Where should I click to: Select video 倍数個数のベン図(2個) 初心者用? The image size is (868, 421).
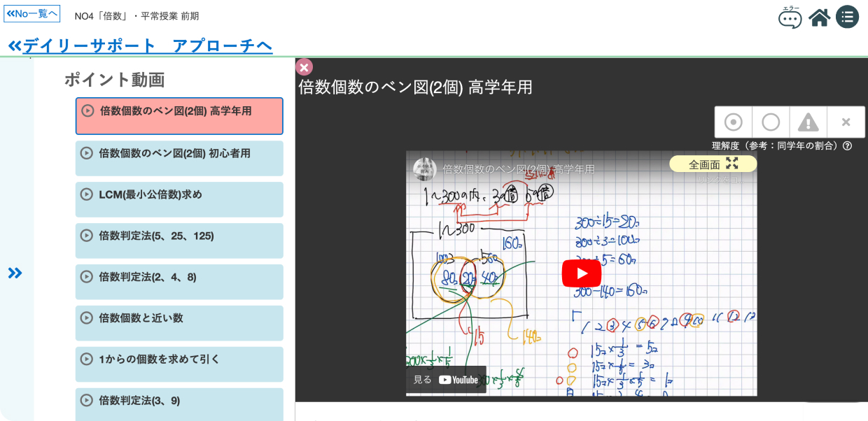(x=179, y=158)
